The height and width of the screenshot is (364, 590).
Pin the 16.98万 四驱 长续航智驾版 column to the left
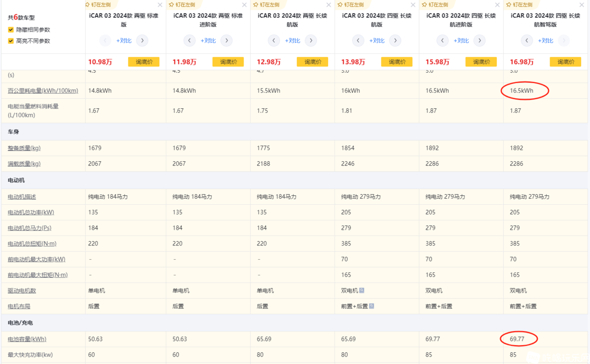click(519, 4)
